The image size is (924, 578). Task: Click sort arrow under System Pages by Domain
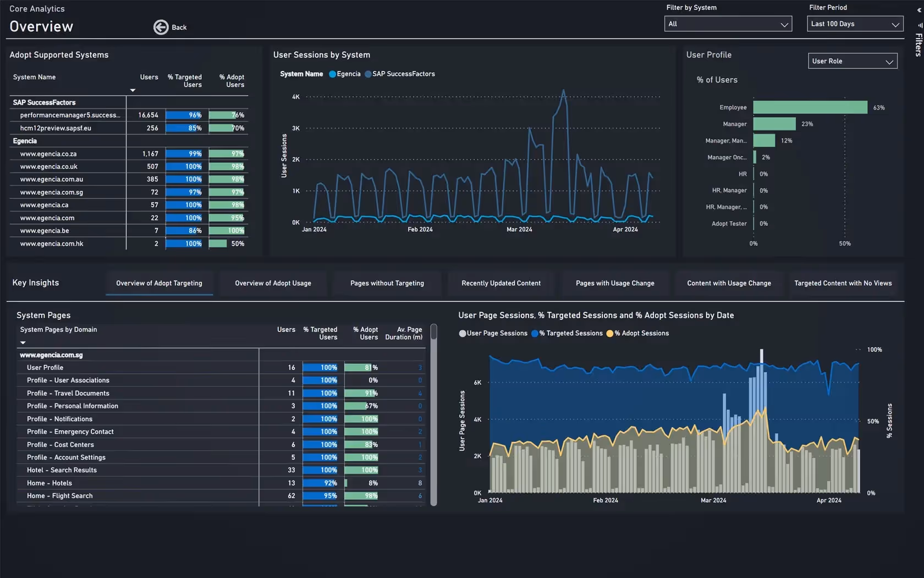(23, 342)
